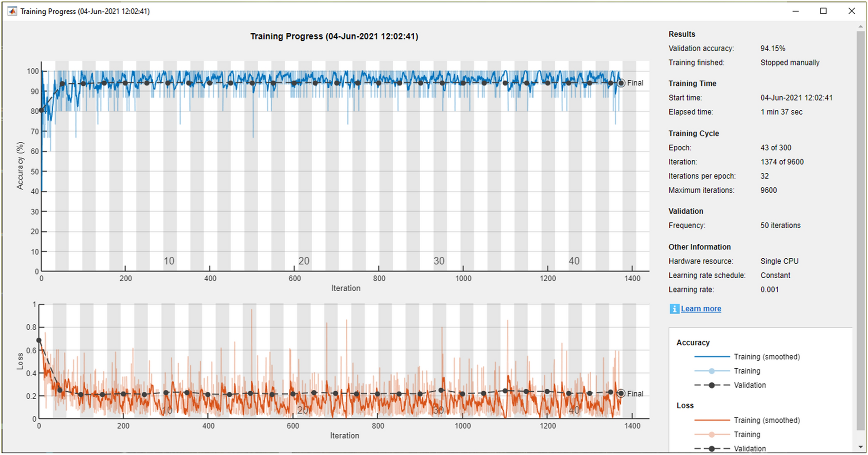Select epoch value '43 of 300'

pos(775,148)
